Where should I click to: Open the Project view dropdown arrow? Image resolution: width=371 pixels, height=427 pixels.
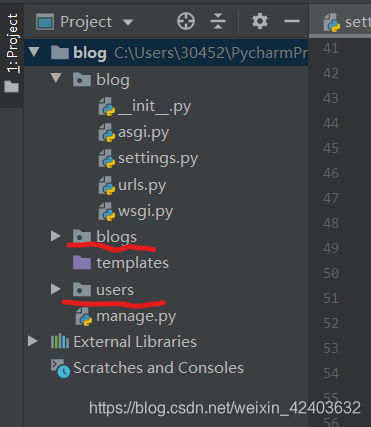click(128, 22)
